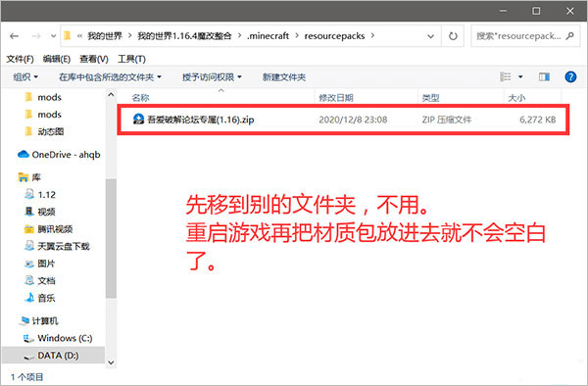Select 计算机 in navigation pane
This screenshot has height=386, width=588.
tap(38, 321)
